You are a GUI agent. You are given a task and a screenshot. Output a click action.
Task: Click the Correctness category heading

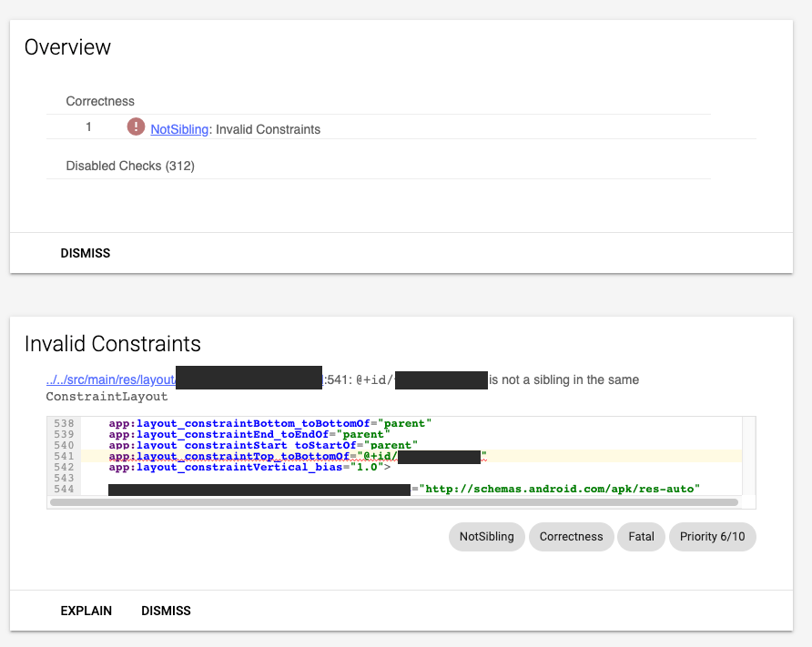tap(100, 101)
